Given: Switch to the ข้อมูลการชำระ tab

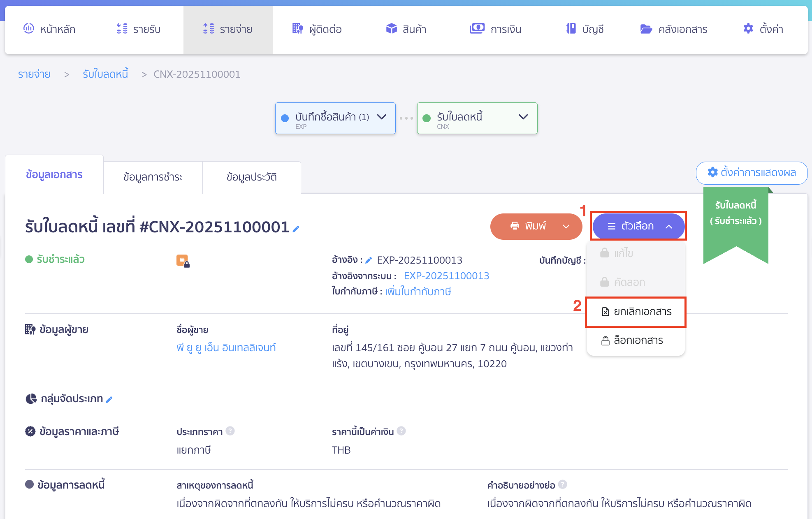Looking at the screenshot, I should pos(153,177).
